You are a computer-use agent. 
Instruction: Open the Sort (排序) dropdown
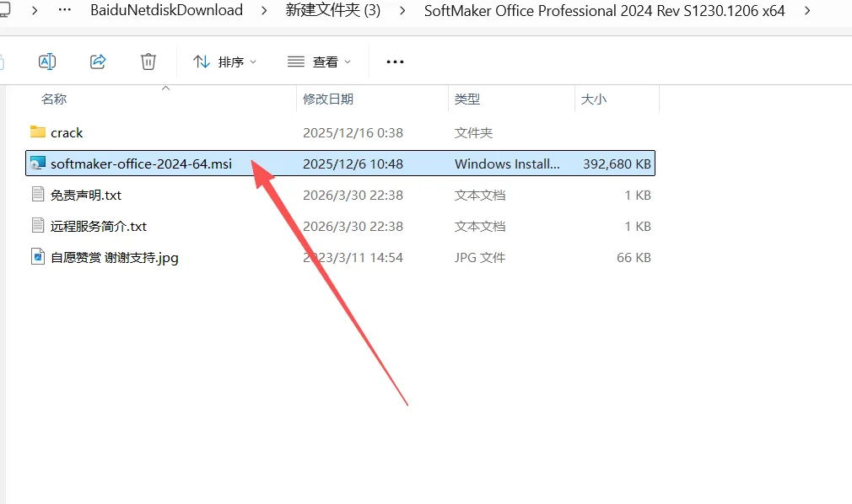click(x=224, y=62)
